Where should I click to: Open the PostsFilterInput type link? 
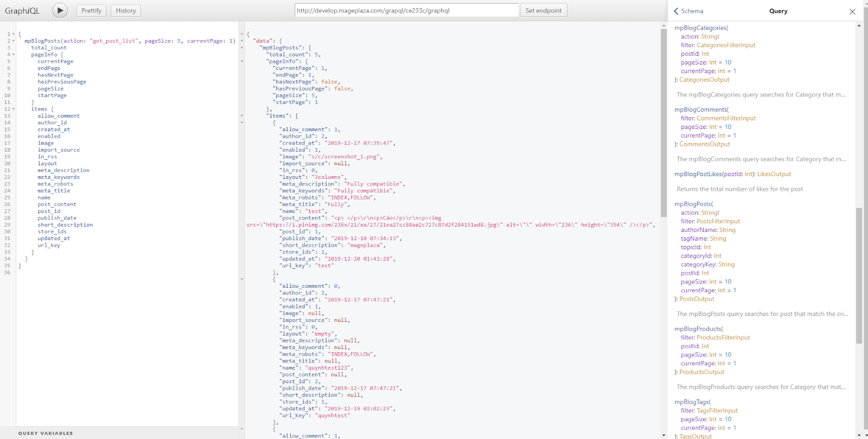coord(718,221)
